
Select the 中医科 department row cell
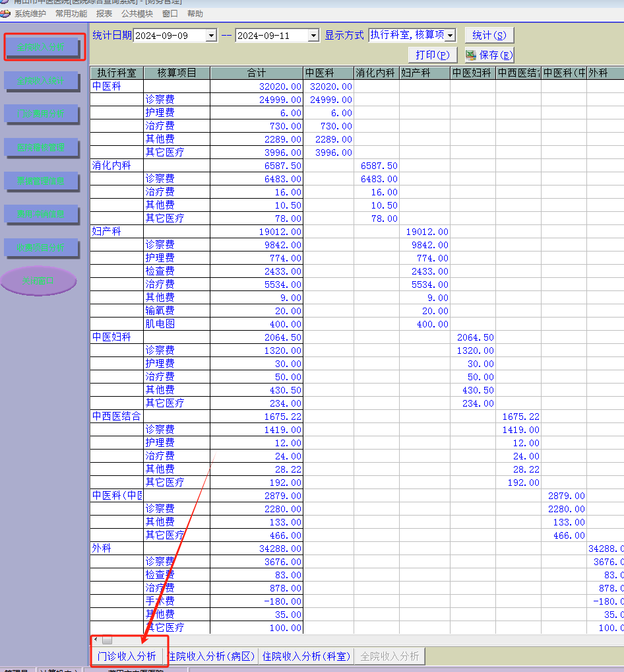(x=117, y=86)
